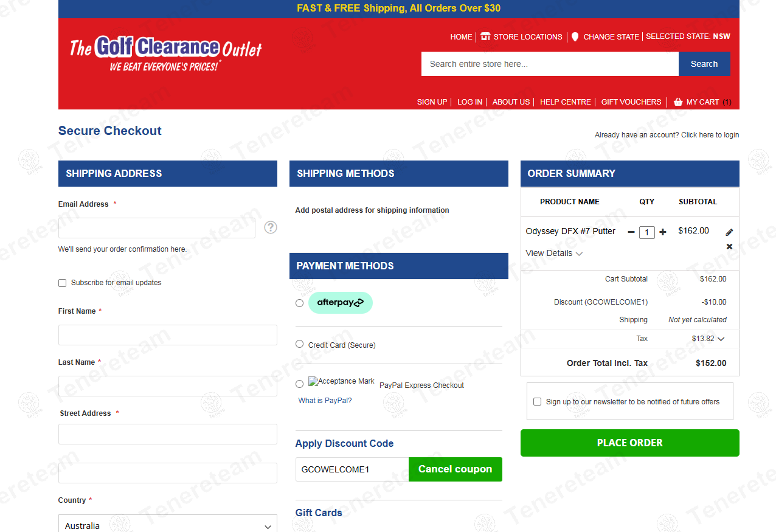Click the shopping cart basket icon
This screenshot has width=776, height=532.
coord(678,102)
